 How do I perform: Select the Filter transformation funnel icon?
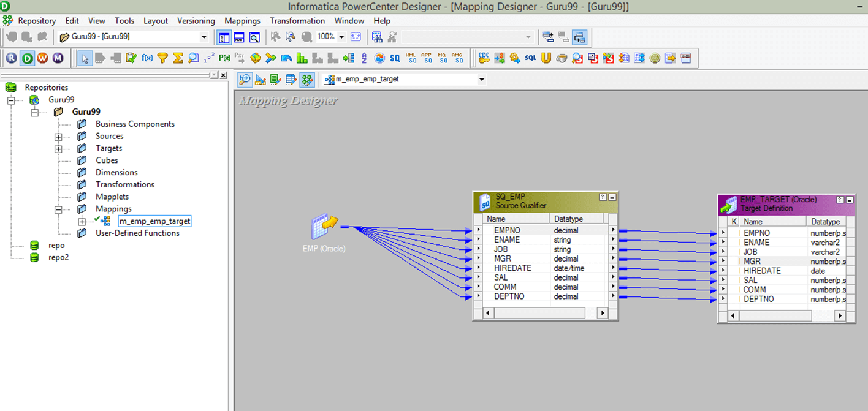(x=162, y=58)
